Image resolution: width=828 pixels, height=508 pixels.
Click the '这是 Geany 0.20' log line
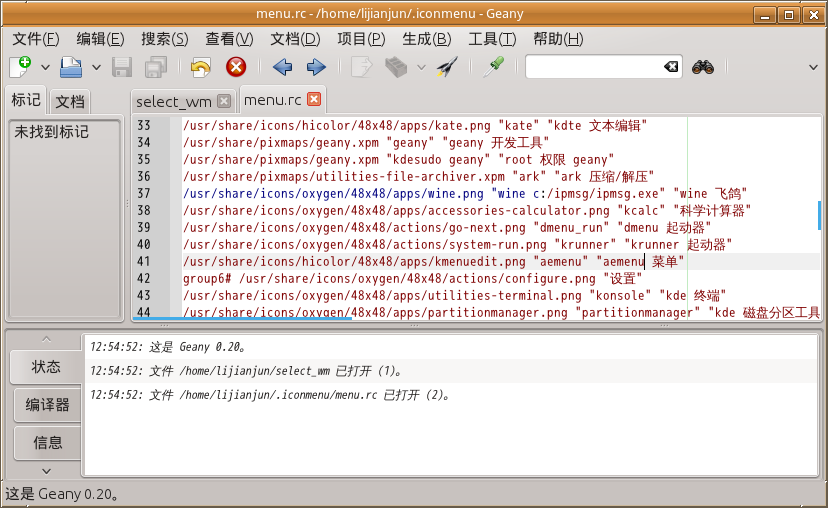168,347
